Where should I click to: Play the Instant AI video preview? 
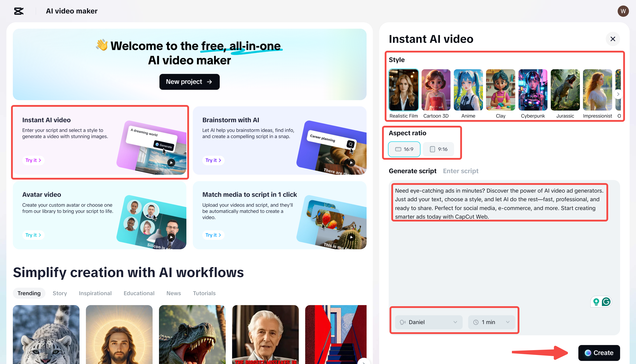[171, 163]
